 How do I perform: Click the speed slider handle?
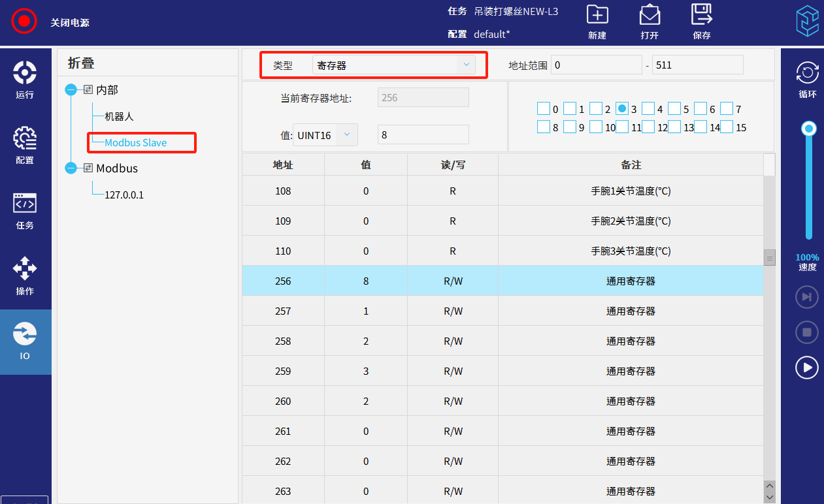809,129
